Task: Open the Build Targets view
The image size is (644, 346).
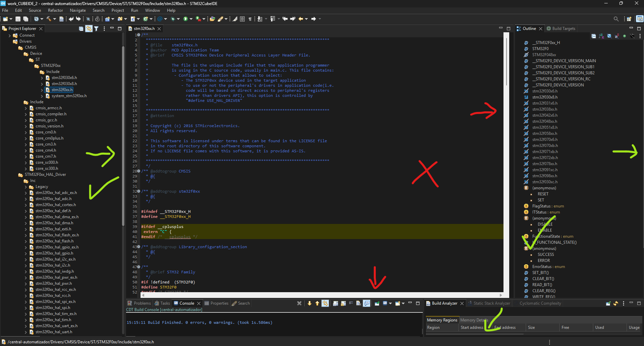Action: point(563,29)
